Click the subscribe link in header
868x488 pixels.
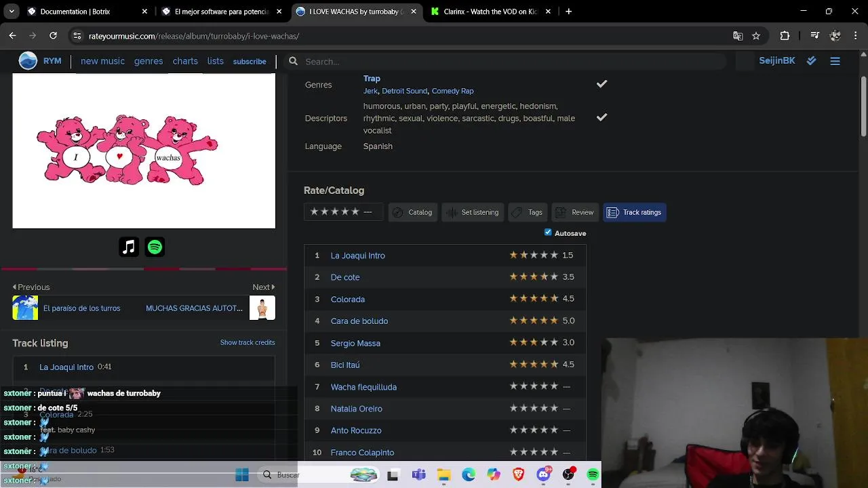(x=250, y=62)
